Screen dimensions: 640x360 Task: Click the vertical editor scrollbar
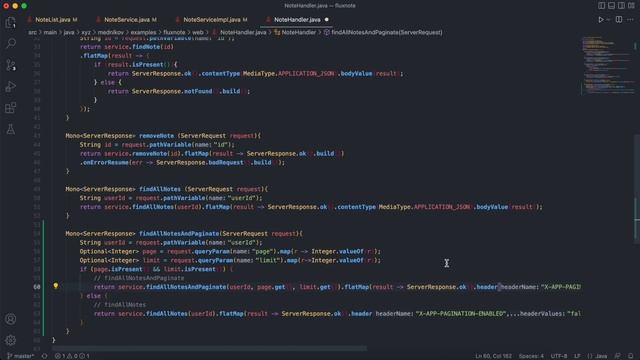click(637, 188)
